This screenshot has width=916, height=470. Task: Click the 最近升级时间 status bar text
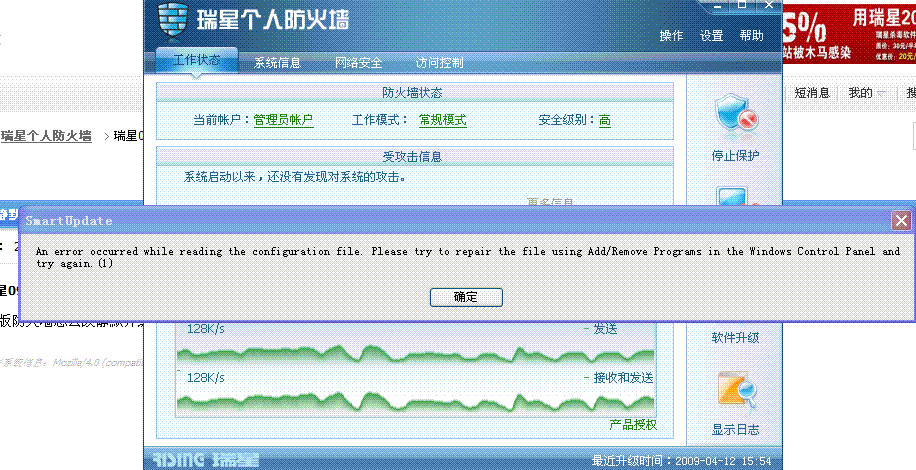682,461
